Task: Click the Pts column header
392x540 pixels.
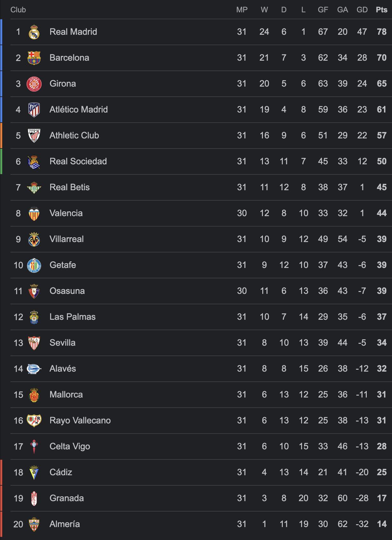Action: tap(382, 10)
